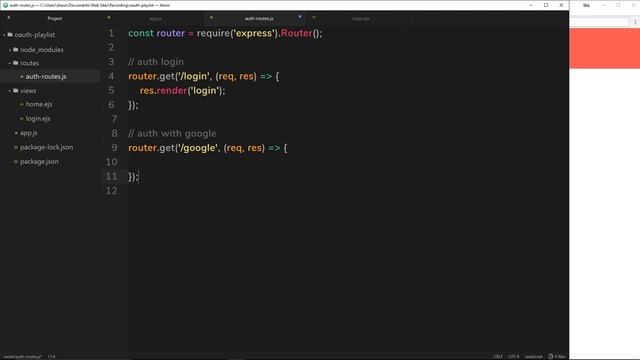This screenshot has height=360, width=640.
Task: Click '/login' string on line 4
Action: coord(194,76)
